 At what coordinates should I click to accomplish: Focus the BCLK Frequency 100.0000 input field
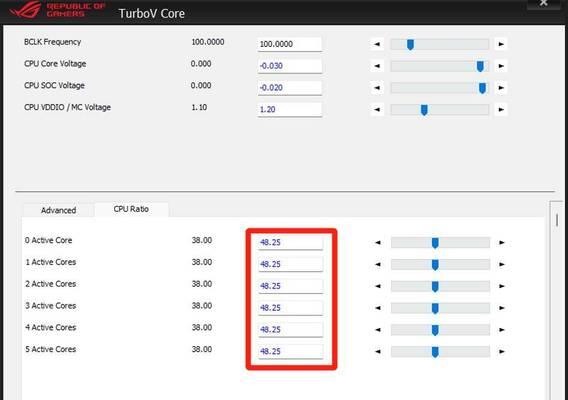pos(289,44)
